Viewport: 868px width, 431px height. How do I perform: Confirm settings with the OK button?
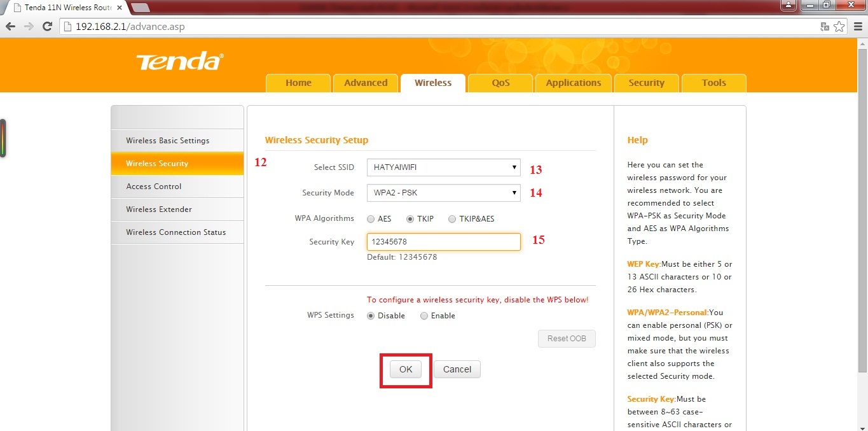[x=406, y=369]
